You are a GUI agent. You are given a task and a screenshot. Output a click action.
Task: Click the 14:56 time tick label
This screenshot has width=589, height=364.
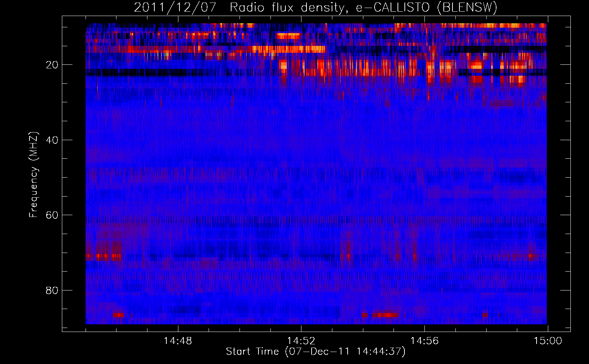424,341
